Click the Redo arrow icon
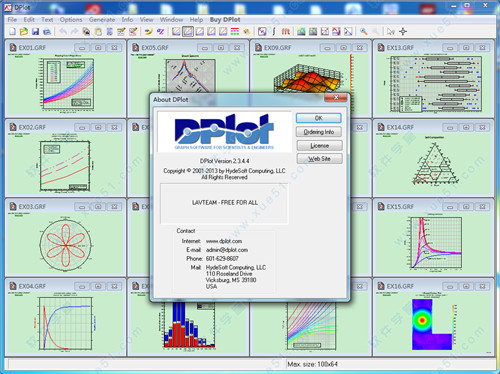Image resolution: width=500 pixels, height=374 pixels. coord(74,31)
